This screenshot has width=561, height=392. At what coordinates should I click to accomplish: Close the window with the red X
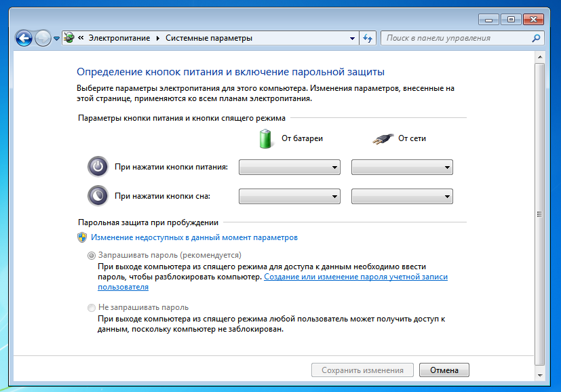coord(533,20)
